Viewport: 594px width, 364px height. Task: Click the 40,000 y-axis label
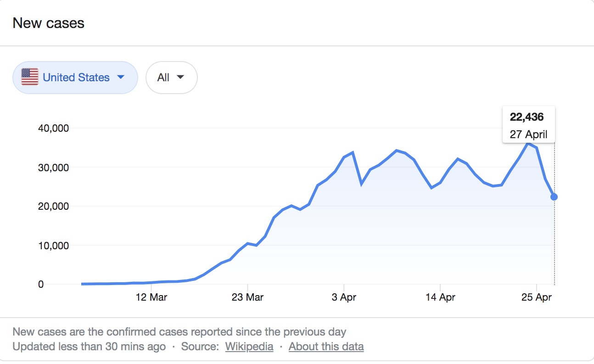pos(53,129)
